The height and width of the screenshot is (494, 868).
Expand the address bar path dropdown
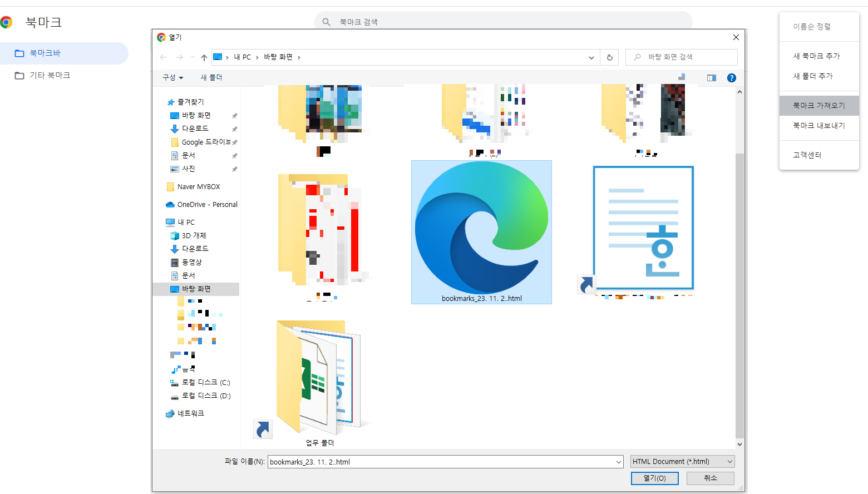(591, 57)
